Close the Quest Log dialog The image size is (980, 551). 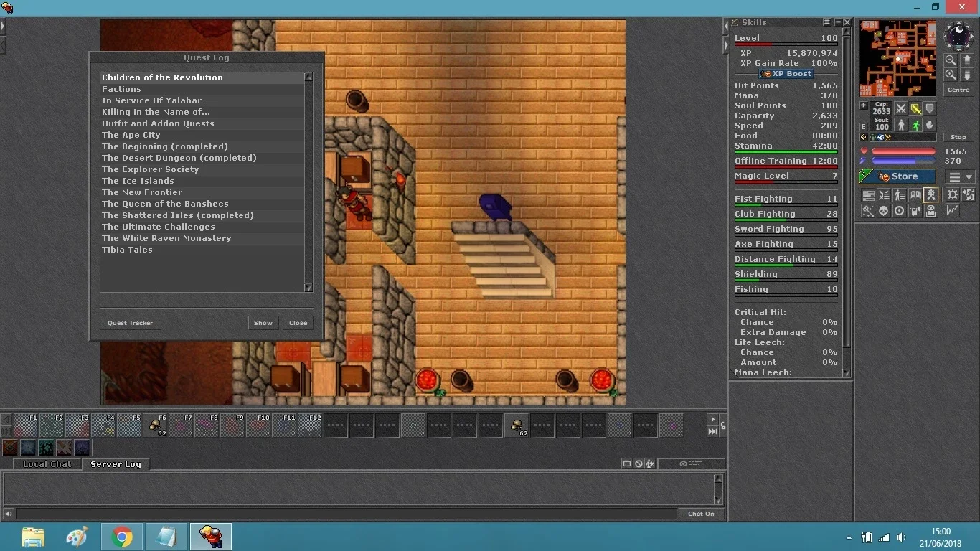(298, 323)
